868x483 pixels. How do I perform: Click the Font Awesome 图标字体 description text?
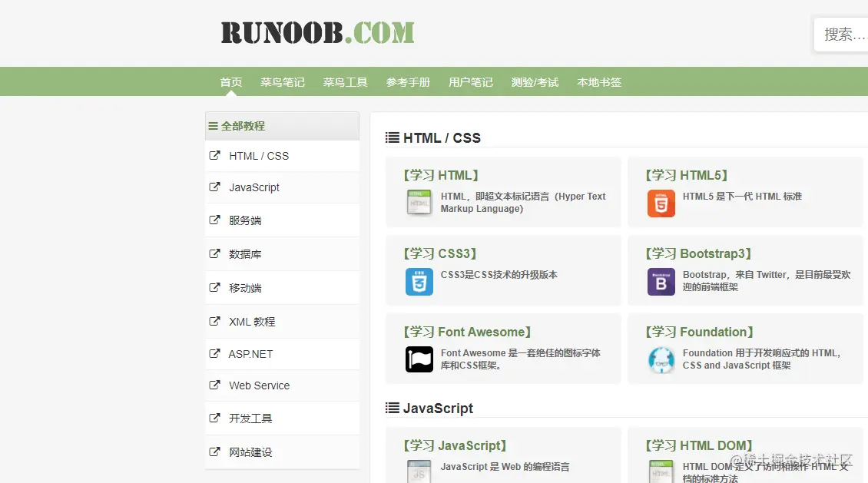pyautogui.click(x=520, y=359)
